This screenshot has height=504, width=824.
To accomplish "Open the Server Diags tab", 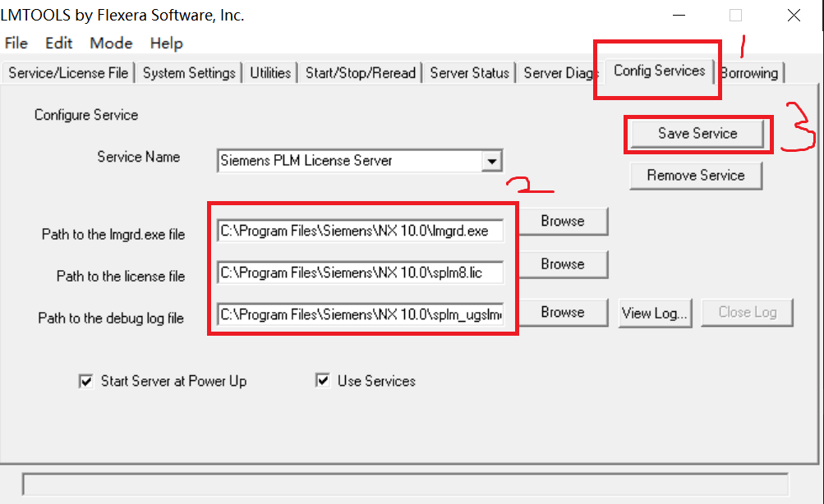I will tap(560, 73).
